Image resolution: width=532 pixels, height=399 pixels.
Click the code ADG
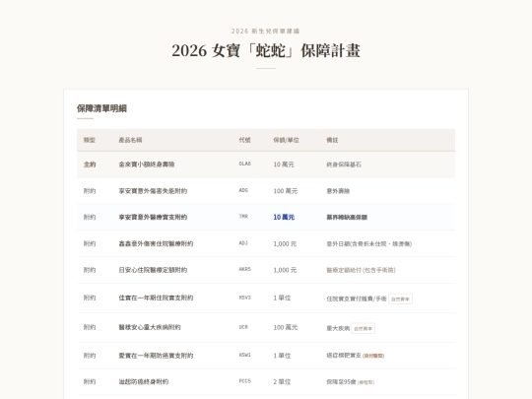click(x=243, y=190)
